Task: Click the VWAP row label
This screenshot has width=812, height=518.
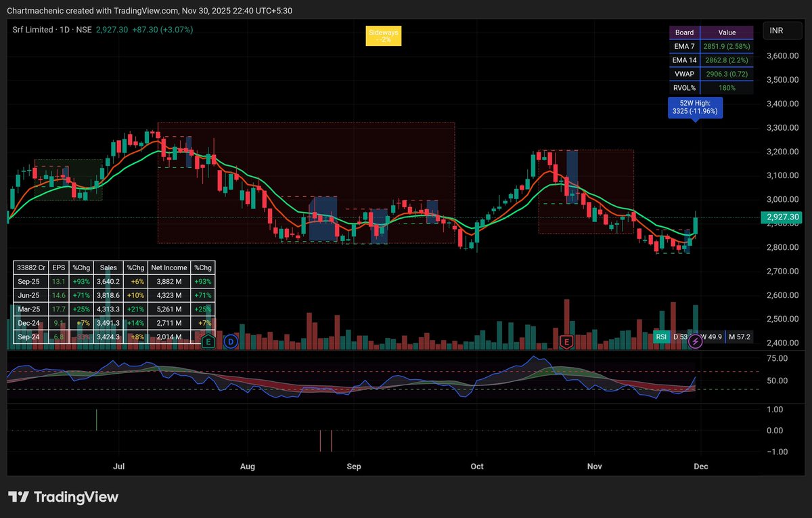Action: coord(684,74)
